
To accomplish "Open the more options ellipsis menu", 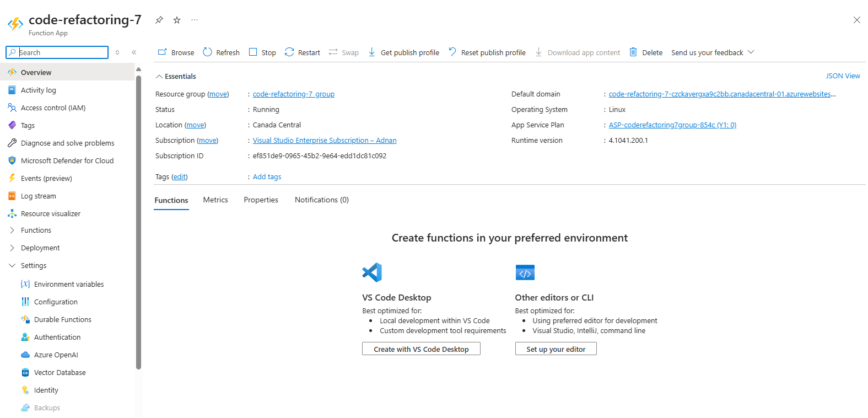I will [195, 20].
